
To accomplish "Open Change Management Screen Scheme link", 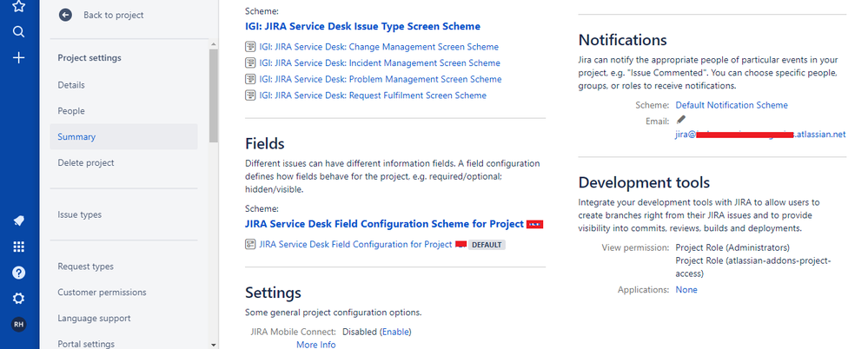I will pos(379,47).
